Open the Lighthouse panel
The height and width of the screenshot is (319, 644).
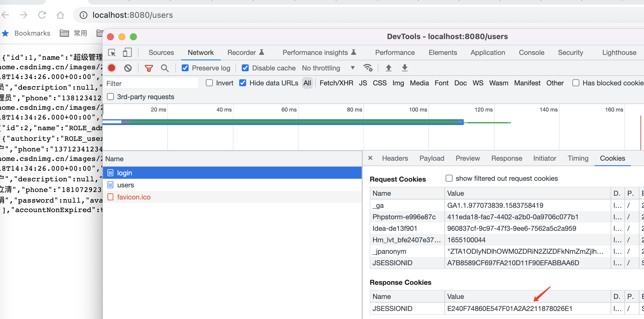(619, 53)
